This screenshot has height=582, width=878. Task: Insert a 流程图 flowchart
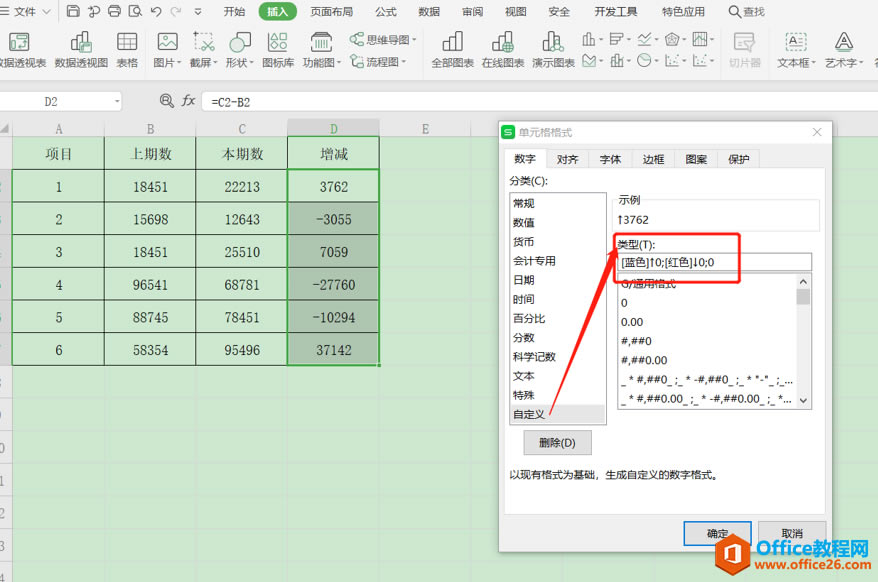pyautogui.click(x=378, y=62)
